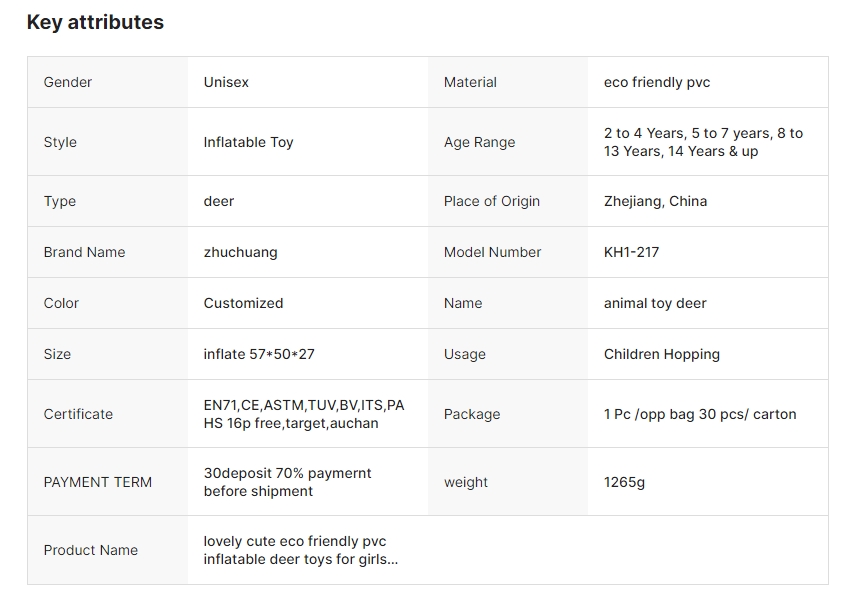Click the truncated Product Name value
The height and width of the screenshot is (605, 852).
click(300, 550)
